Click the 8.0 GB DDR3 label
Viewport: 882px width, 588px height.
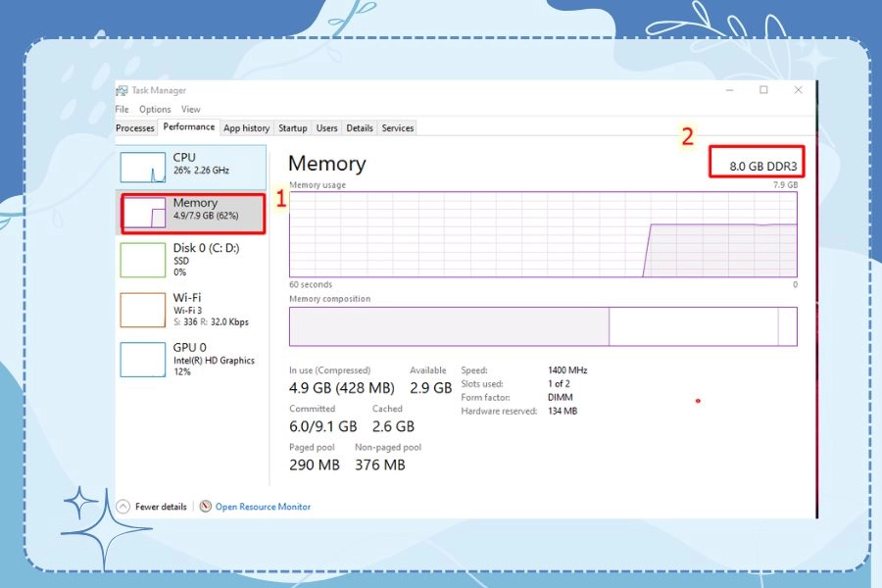coord(762,167)
